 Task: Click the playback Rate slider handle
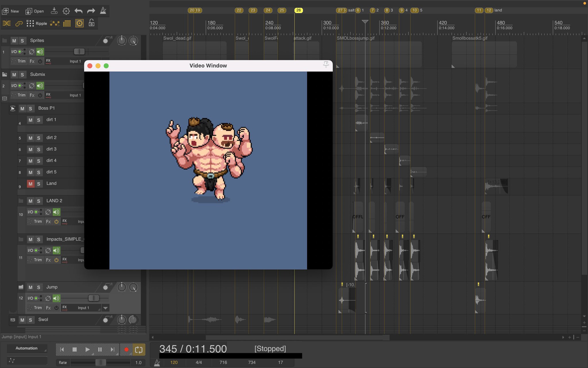100,362
